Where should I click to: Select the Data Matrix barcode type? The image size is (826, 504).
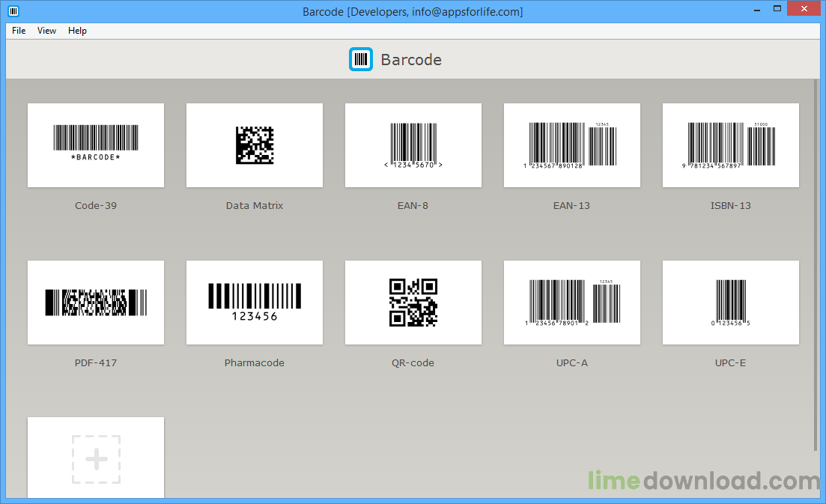click(x=254, y=145)
